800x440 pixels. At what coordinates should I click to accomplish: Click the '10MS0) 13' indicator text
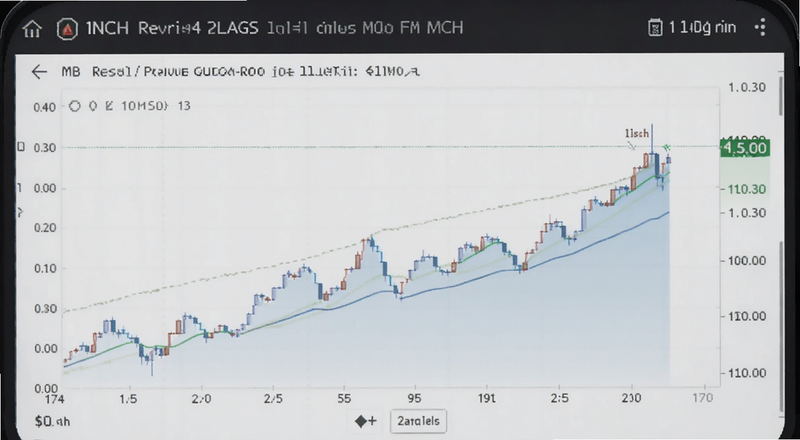(156, 106)
